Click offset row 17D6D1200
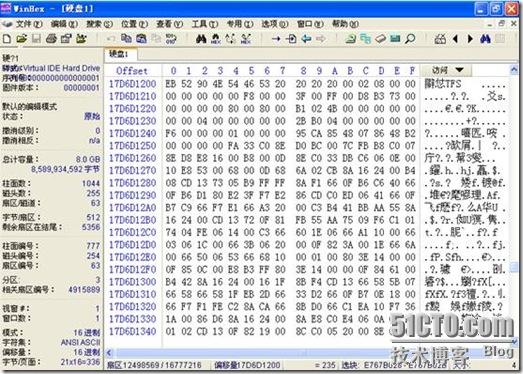This screenshot has width=523, height=374. pos(133,84)
